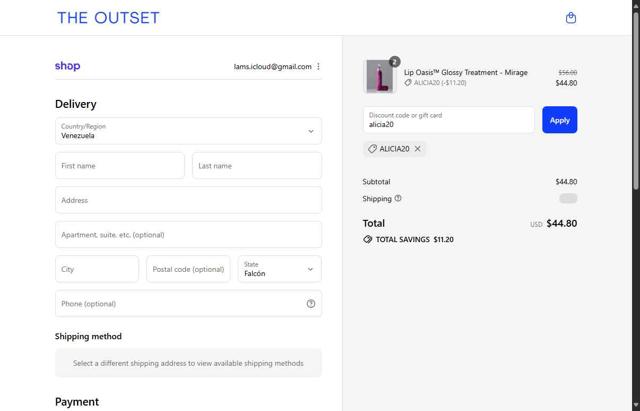Screen dimensions: 640x411
Task: Click the Lip Oasis product thumbnail
Action: coord(380,76)
